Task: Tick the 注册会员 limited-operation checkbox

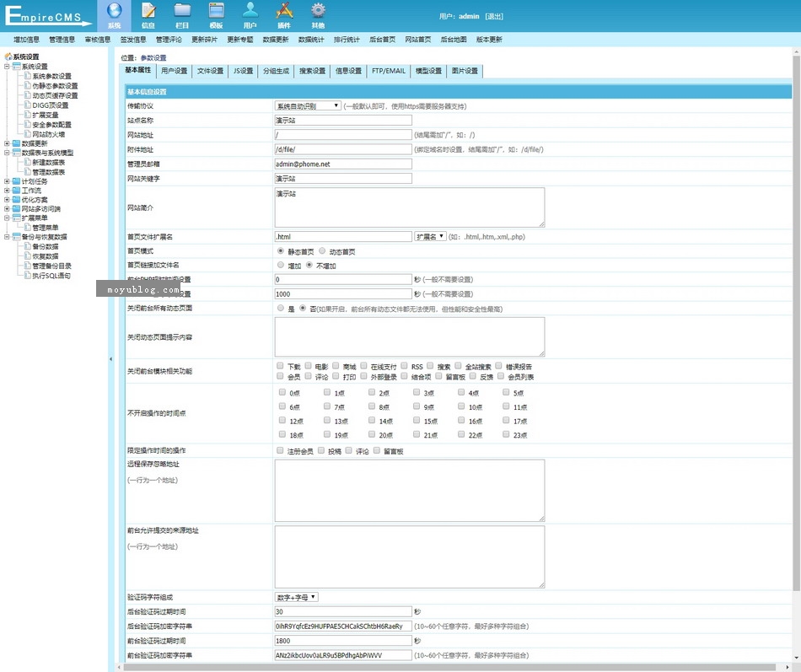Action: 280,450
